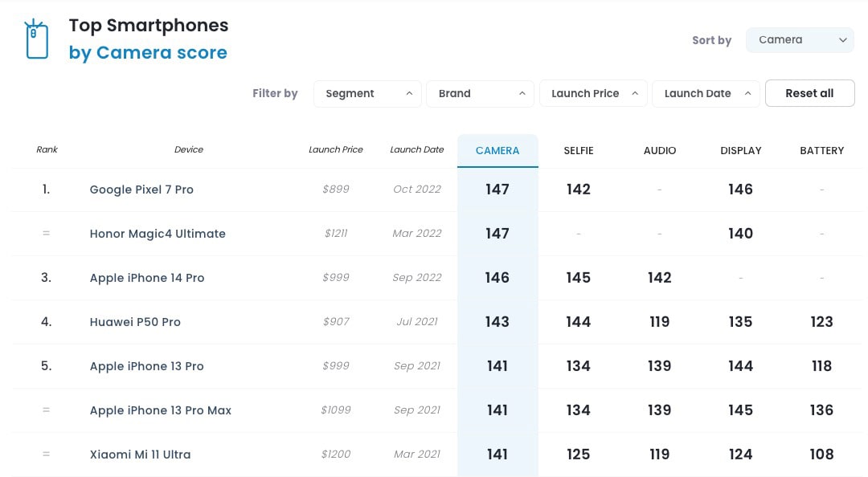Open the Google Pixel 7 Pro link
This screenshot has height=477, width=868.
[141, 190]
